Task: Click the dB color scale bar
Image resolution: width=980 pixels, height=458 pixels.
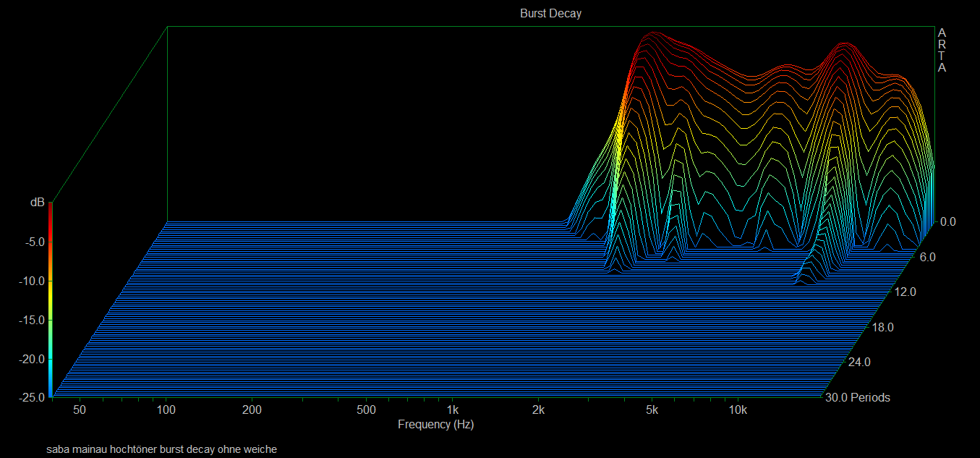Action: pos(50,301)
